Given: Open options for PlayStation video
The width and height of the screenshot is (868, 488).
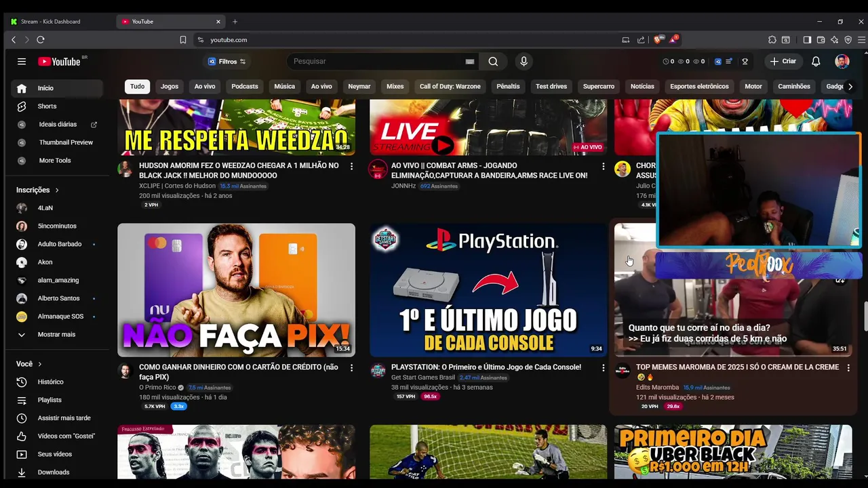Looking at the screenshot, I should (x=603, y=367).
